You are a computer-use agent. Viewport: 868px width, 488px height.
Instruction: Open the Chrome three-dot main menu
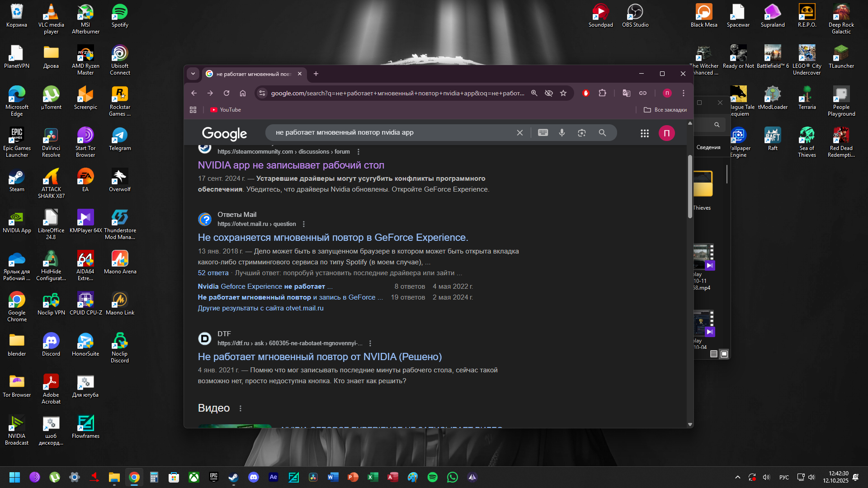click(x=684, y=93)
